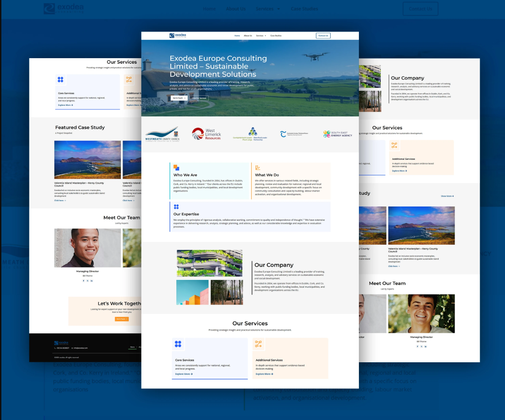Click orange Get in Touch button, left page
The height and width of the screenshot is (420, 505).
coord(122,319)
